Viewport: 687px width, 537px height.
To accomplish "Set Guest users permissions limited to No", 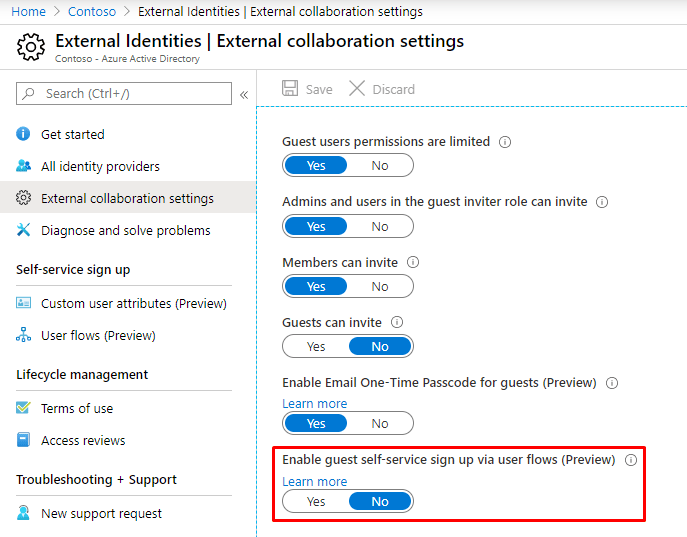I will click(x=380, y=165).
